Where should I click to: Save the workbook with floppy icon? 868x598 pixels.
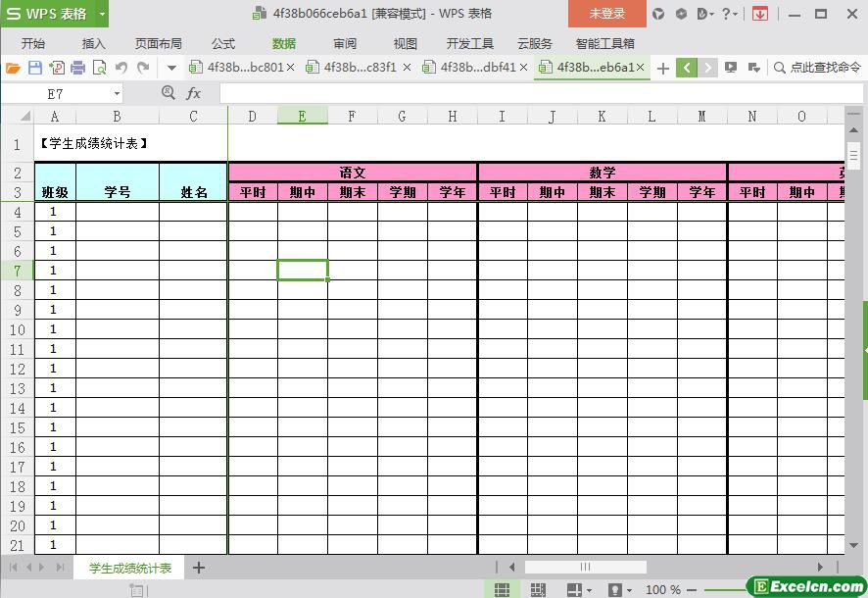pyautogui.click(x=35, y=68)
